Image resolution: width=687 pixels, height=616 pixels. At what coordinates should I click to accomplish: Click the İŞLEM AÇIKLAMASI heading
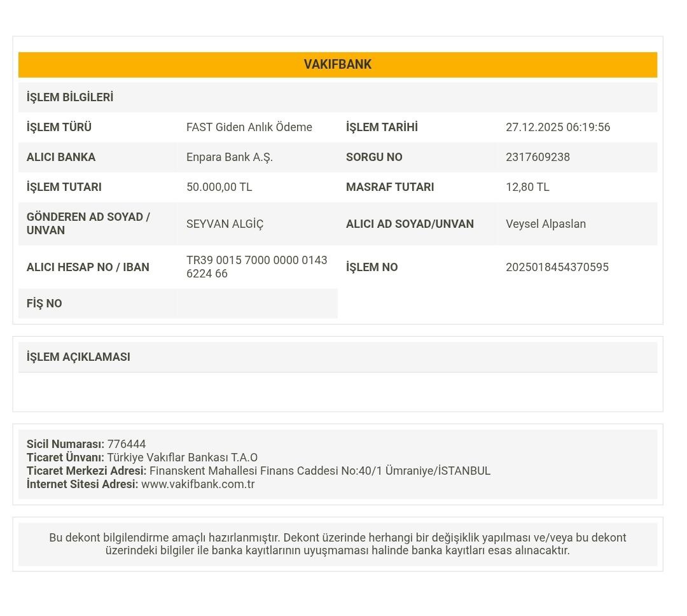tap(78, 357)
